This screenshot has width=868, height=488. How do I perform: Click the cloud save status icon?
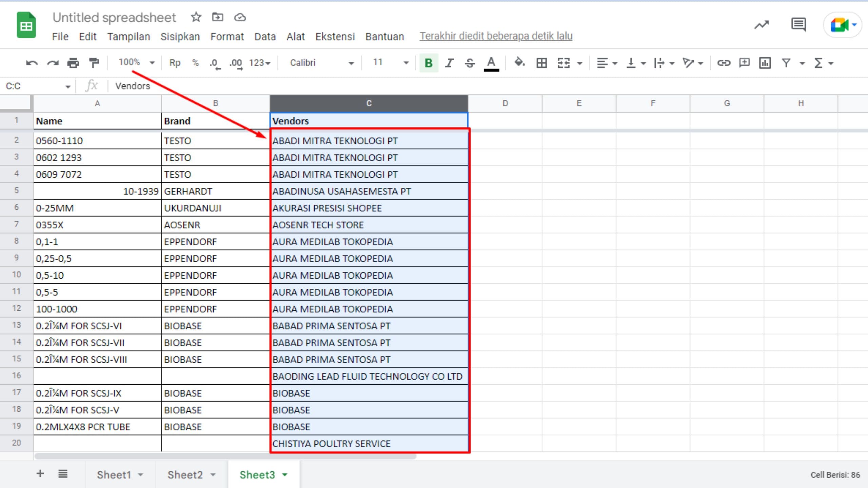pyautogui.click(x=240, y=17)
